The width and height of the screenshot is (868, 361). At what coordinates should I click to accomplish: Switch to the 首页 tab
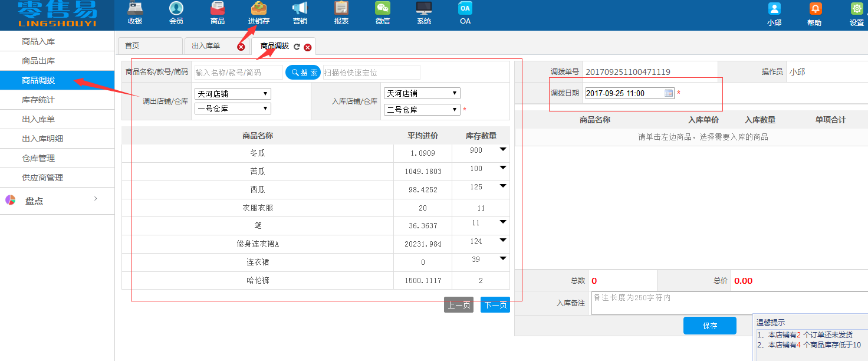click(x=150, y=45)
